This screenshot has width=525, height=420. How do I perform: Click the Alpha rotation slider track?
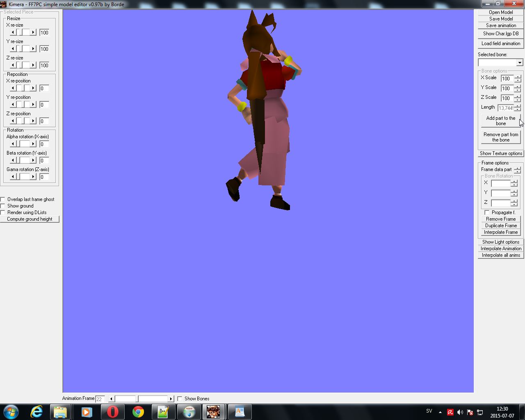[23, 144]
